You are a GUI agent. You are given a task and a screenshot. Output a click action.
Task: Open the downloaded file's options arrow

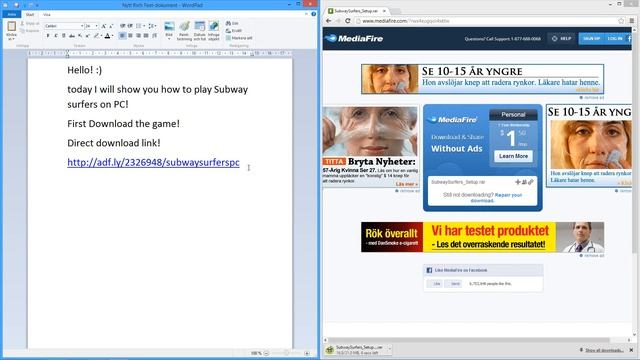point(389,349)
